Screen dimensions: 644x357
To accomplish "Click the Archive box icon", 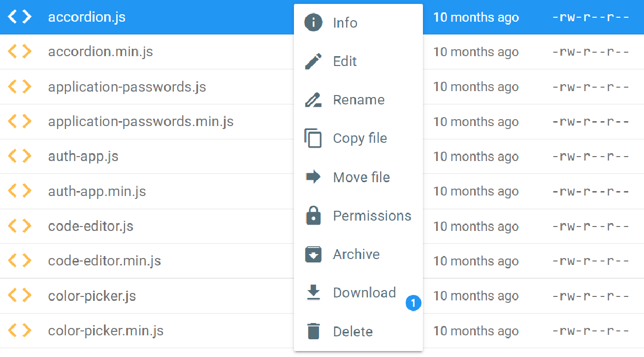I will 314,254.
